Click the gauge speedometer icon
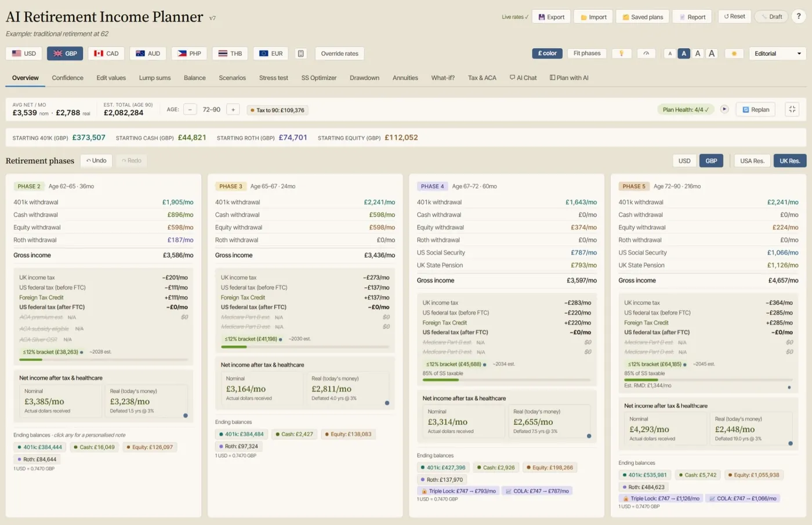 pos(646,53)
